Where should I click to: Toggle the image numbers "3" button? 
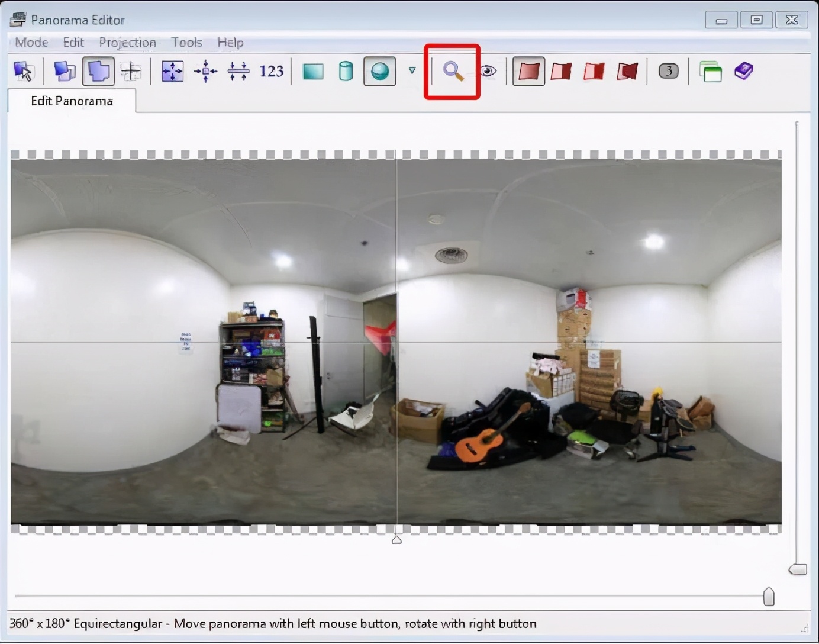click(669, 71)
